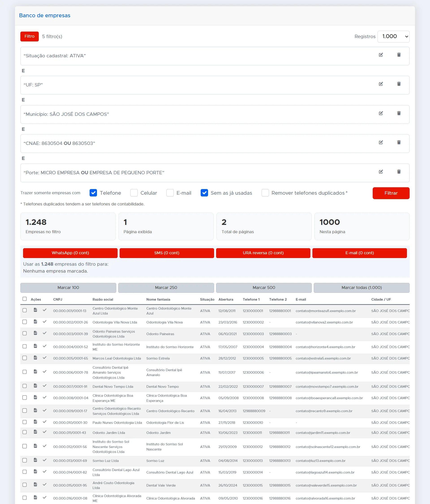Click checkmark action for Centro Odontológico Monte Azul
Image resolution: width=430 pixels, height=504 pixels.
pyautogui.click(x=45, y=310)
